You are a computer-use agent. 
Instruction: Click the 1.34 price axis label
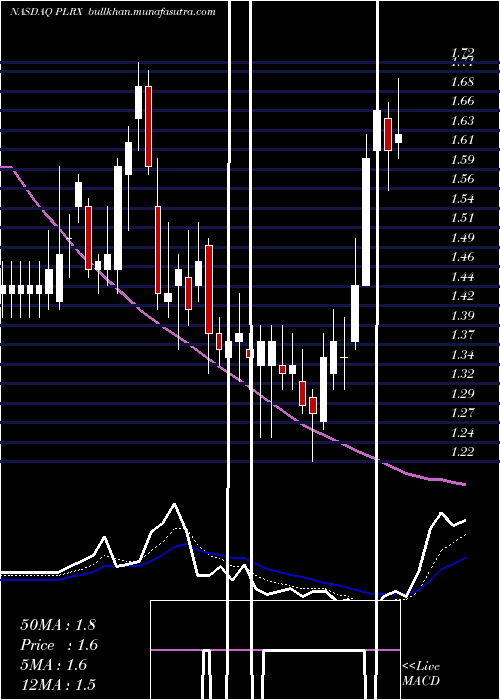pos(462,354)
